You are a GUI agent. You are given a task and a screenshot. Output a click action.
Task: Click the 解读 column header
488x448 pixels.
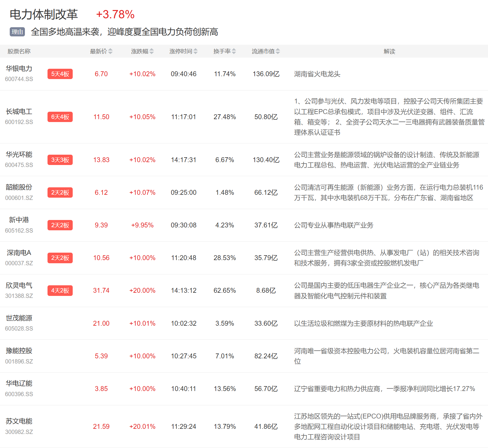point(389,51)
